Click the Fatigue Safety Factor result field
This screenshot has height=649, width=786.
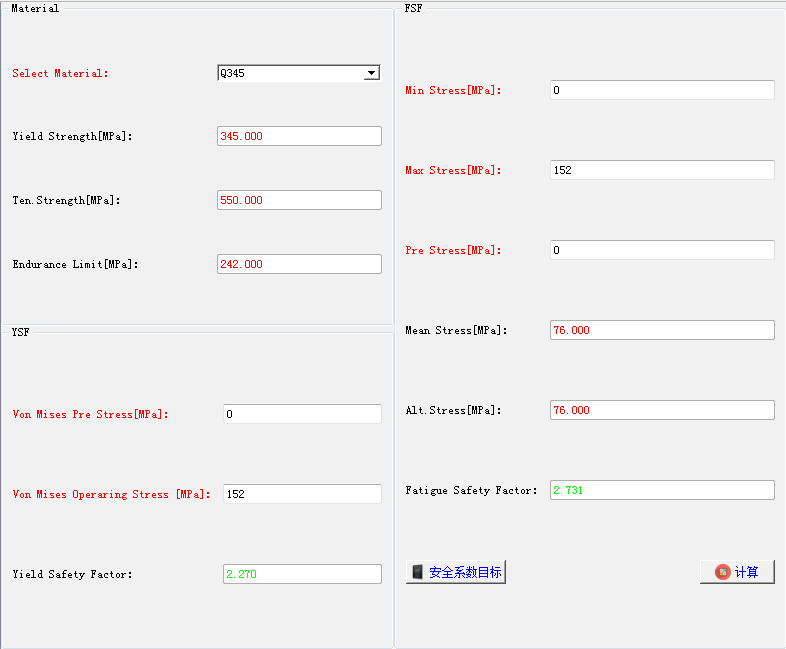(x=661, y=490)
